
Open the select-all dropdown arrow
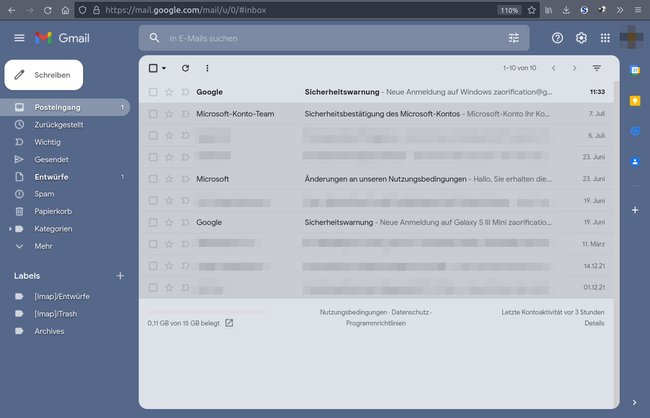click(164, 68)
